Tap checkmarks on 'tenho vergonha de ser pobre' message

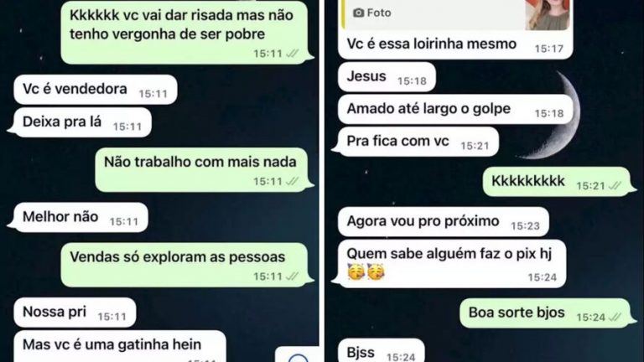[292, 54]
